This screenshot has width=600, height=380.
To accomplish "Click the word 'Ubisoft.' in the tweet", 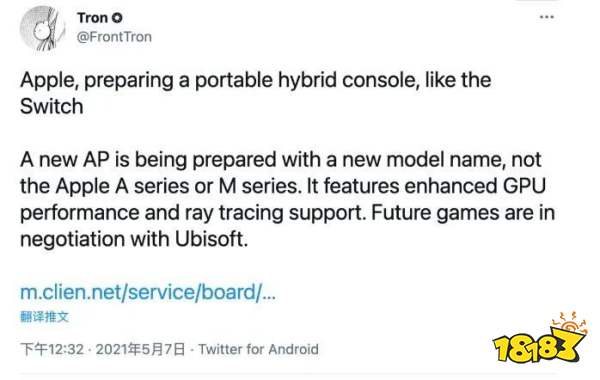I will point(212,239).
